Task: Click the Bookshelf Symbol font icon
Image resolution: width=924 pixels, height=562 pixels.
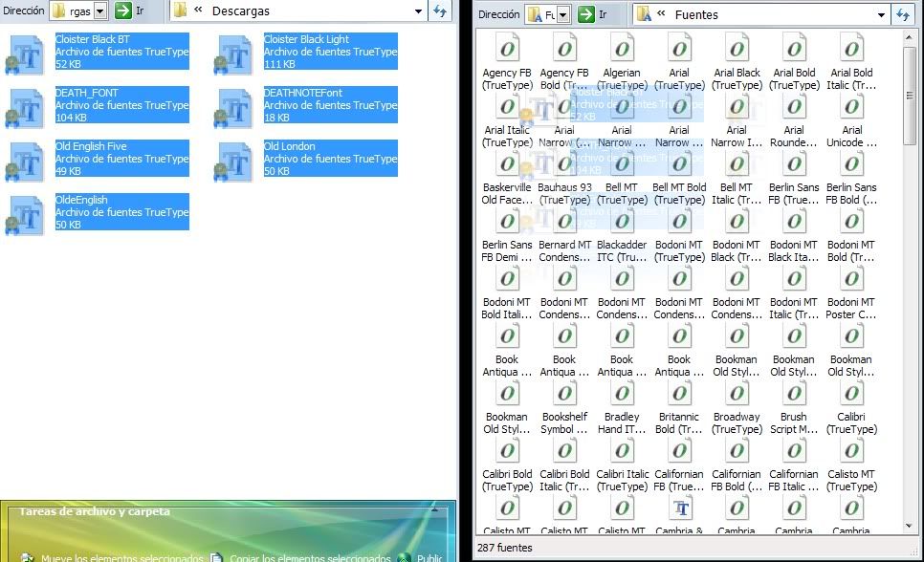Action: point(564,394)
